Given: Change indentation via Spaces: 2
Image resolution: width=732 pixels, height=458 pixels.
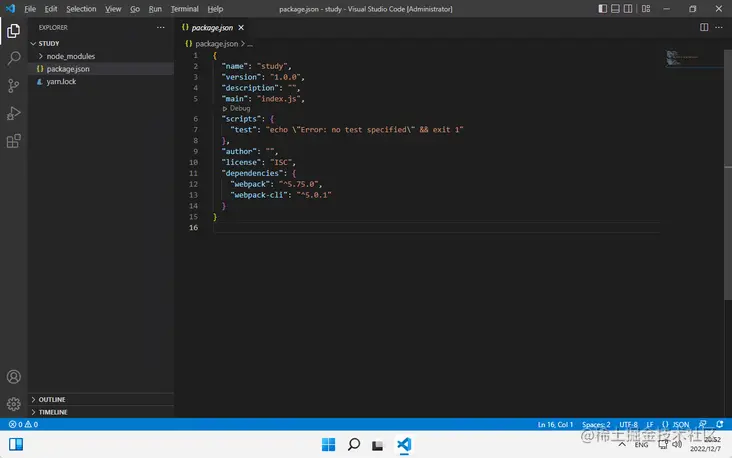Looking at the screenshot, I should coord(596,424).
